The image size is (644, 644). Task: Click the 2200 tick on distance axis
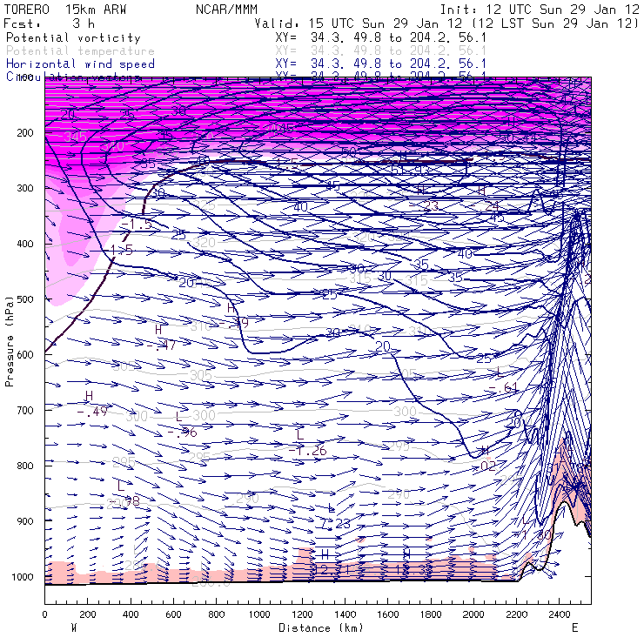[516, 614]
